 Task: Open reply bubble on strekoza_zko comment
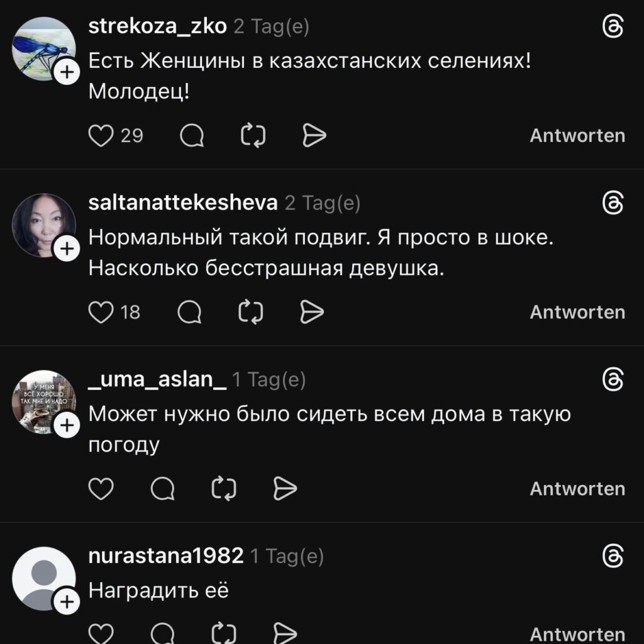pyautogui.click(x=192, y=136)
